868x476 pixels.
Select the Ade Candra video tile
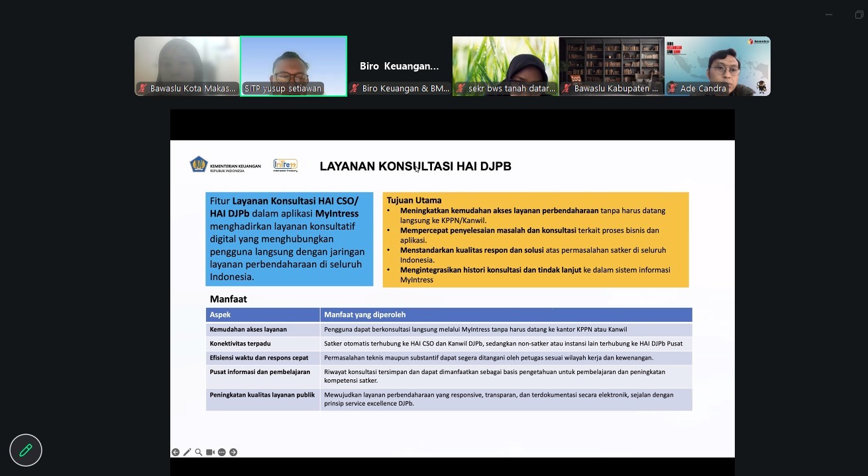(718, 66)
